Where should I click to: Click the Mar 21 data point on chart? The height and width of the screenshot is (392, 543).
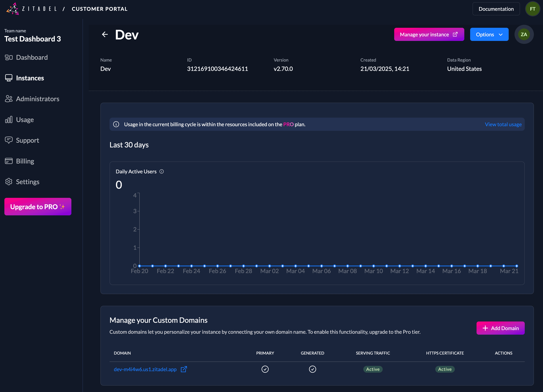pyautogui.click(x=516, y=266)
